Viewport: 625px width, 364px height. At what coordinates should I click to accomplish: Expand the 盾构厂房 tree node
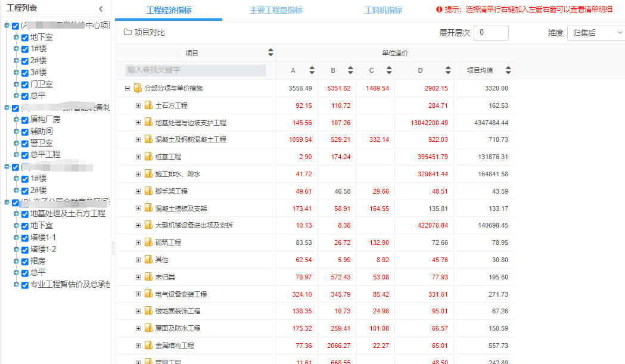point(16,119)
